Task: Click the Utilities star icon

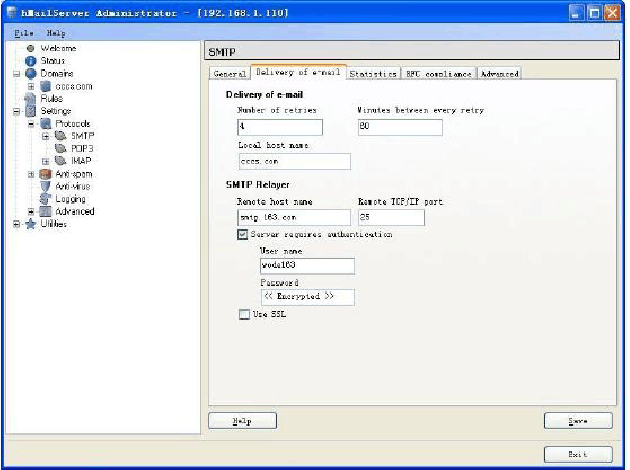Action: (x=30, y=224)
